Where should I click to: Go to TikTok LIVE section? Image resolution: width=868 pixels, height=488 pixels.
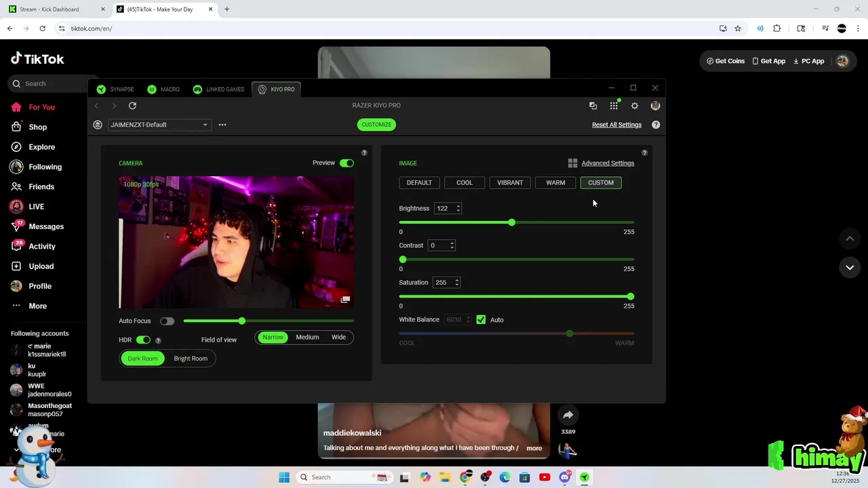tap(37, 207)
